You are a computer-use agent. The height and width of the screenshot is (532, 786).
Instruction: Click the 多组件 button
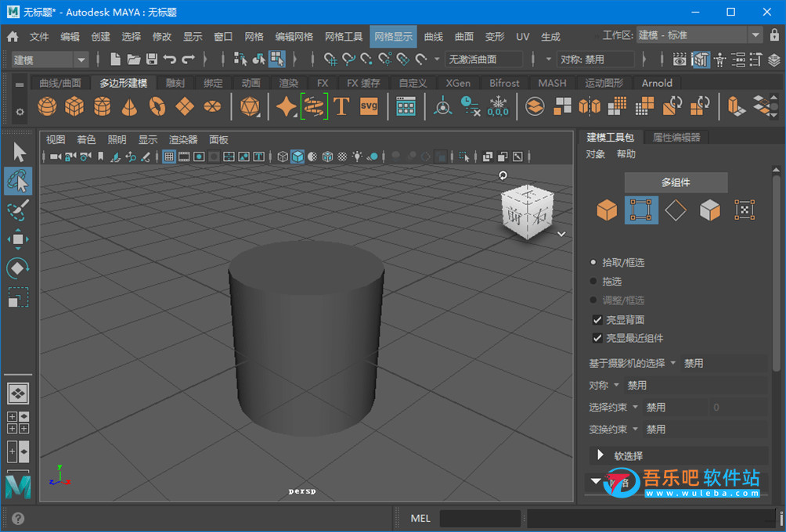point(676,182)
